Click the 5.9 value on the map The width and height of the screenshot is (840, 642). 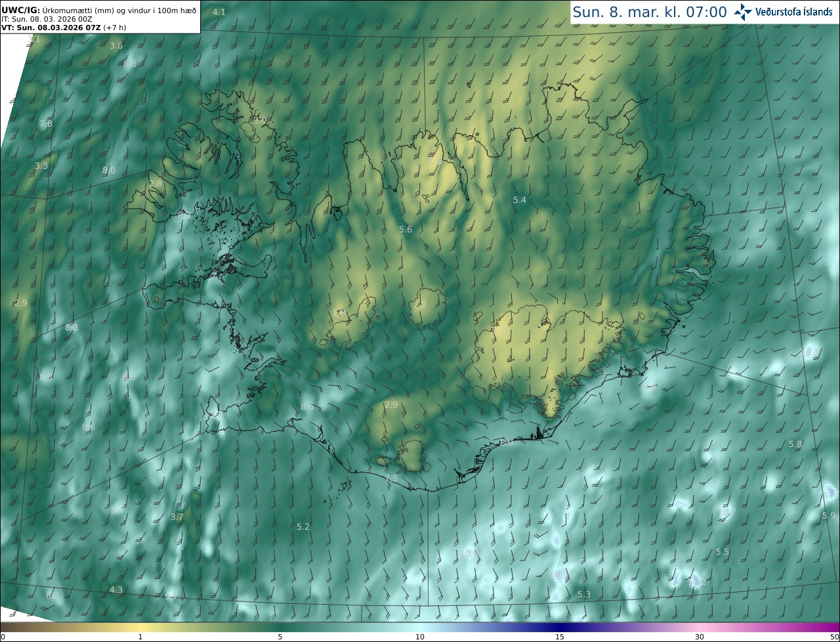click(x=829, y=515)
